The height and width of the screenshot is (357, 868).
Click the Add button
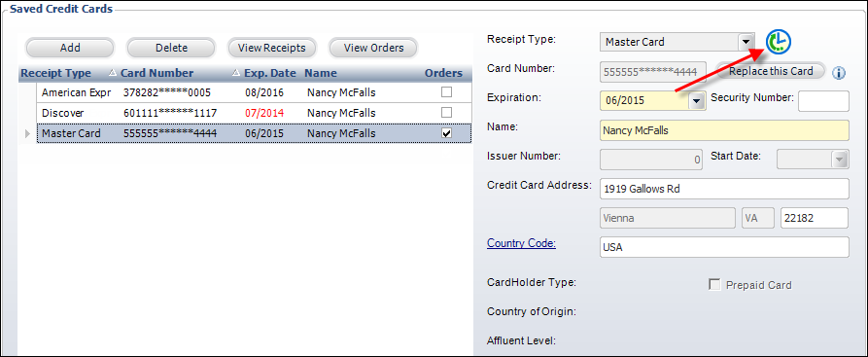pos(70,48)
